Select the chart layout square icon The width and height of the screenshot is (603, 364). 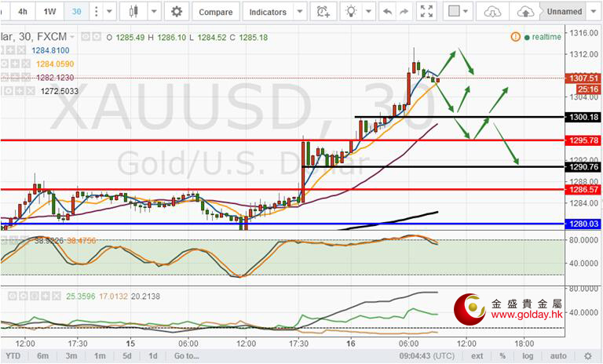pos(454,12)
